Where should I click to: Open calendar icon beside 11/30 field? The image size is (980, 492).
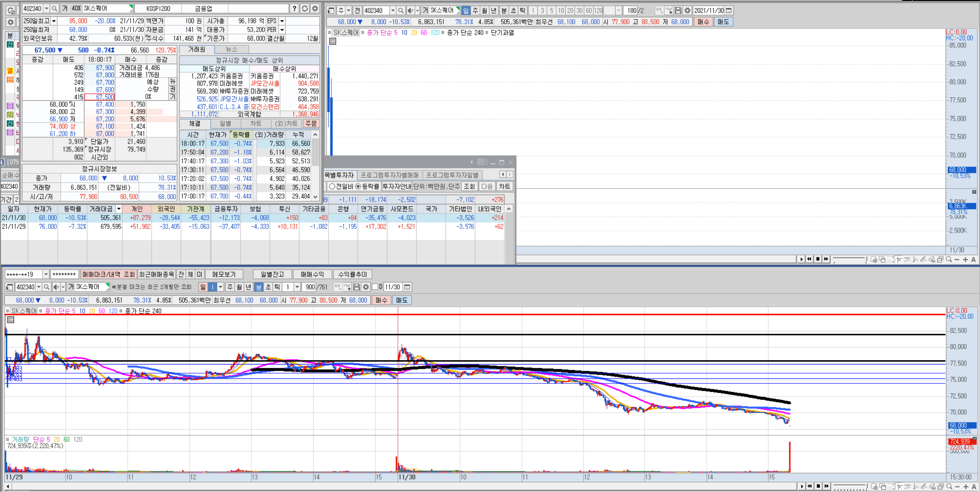[x=407, y=287]
